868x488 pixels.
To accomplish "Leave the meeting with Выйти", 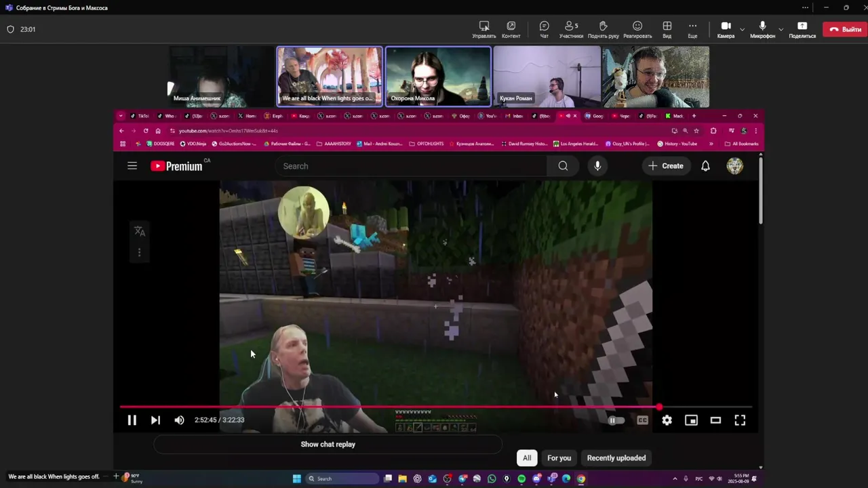I will (x=844, y=29).
